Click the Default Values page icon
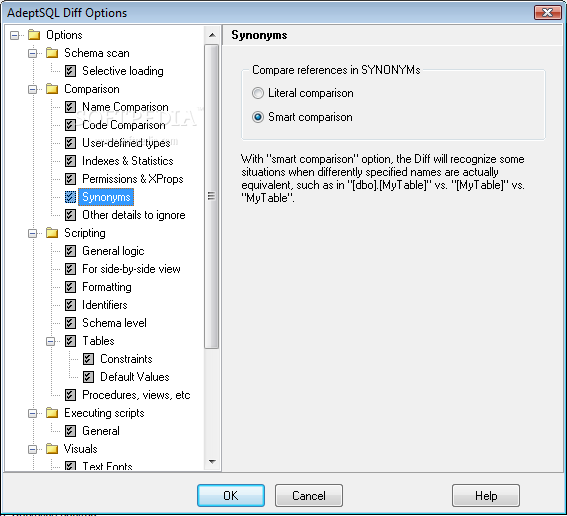The width and height of the screenshot is (567, 516). (x=88, y=377)
